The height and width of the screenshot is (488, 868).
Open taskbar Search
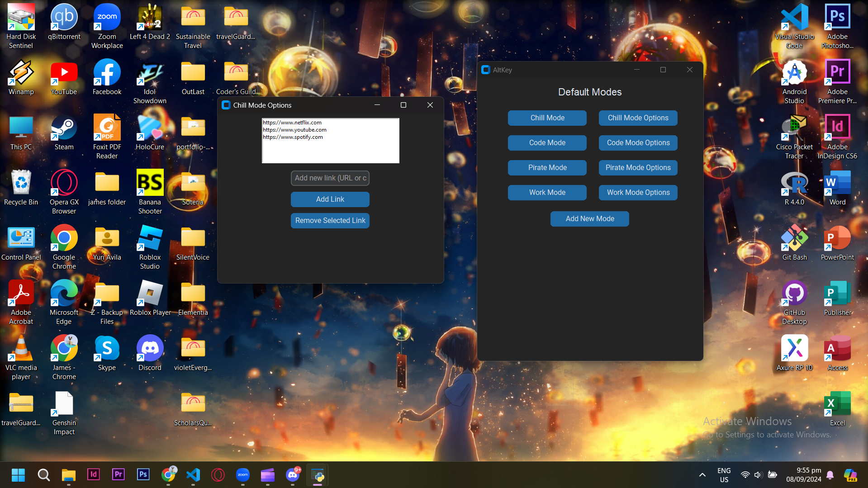(43, 475)
